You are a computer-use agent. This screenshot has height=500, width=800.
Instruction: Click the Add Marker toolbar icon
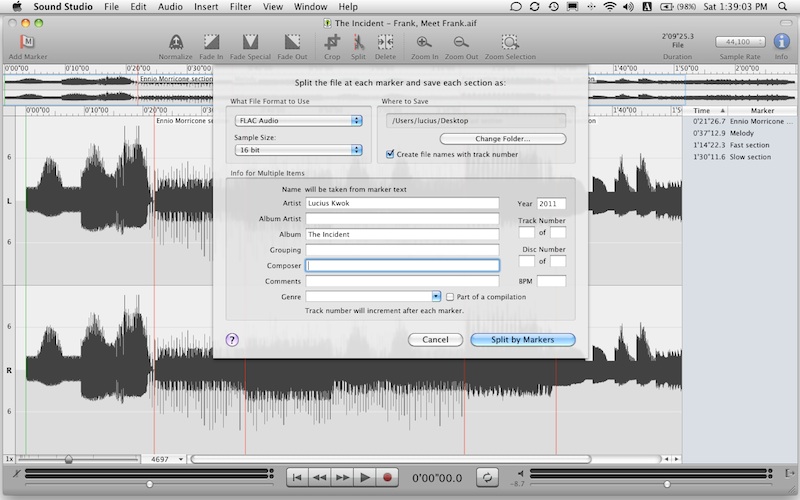tap(27, 42)
